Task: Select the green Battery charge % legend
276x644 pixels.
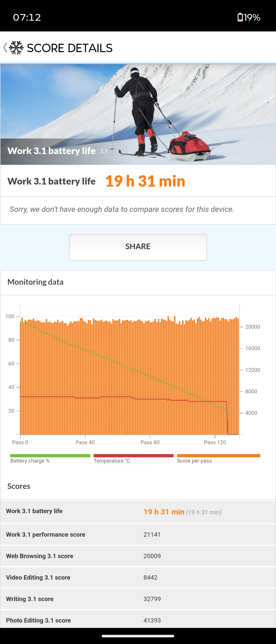Action: click(x=50, y=459)
